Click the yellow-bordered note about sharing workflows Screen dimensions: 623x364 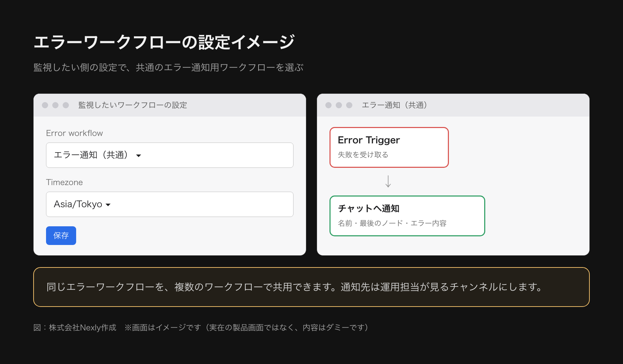tap(311, 287)
